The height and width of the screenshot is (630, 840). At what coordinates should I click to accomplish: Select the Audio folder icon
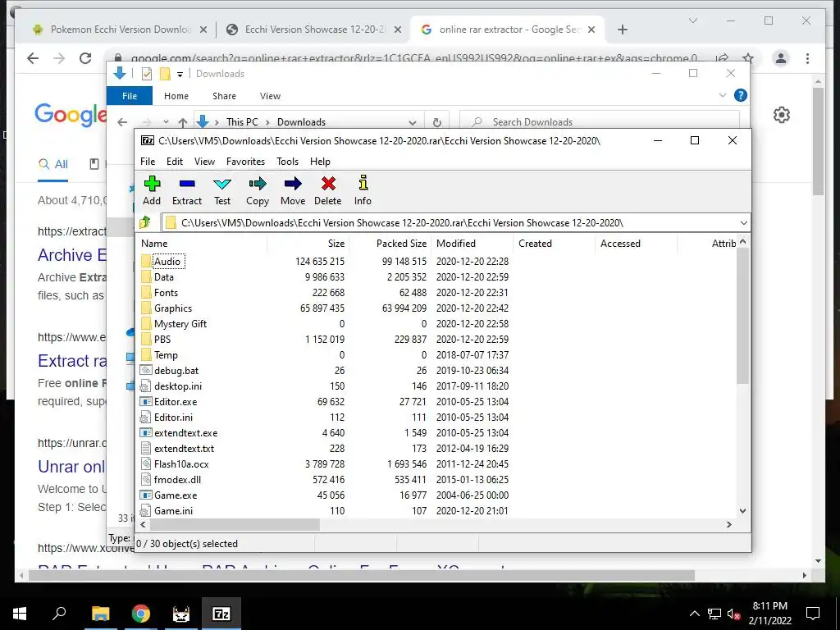(x=146, y=262)
